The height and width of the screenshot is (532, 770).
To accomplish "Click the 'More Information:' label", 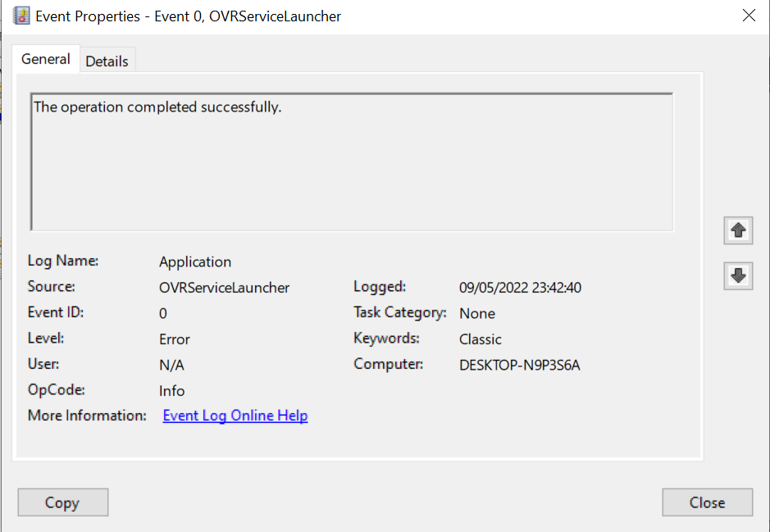I will [x=87, y=416].
